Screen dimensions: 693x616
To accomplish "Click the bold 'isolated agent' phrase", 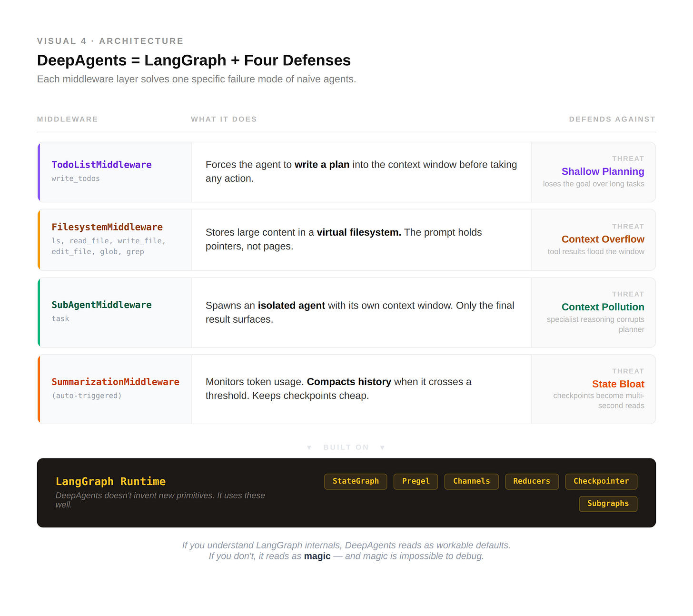I will (291, 306).
